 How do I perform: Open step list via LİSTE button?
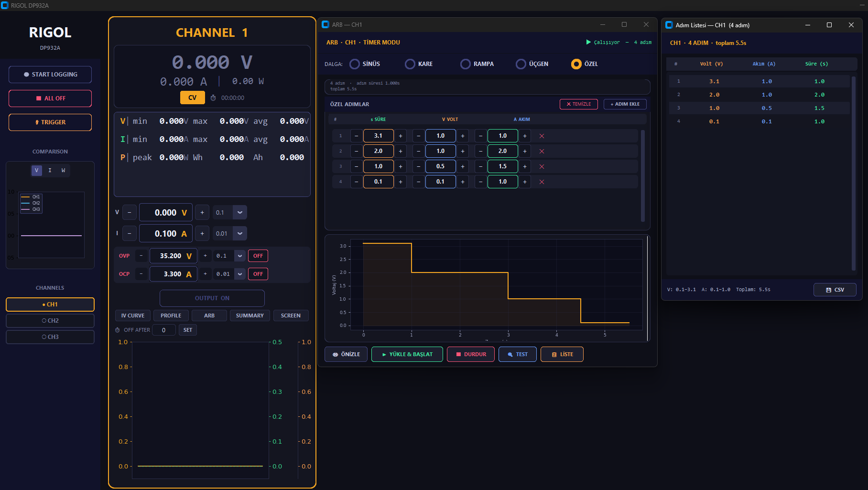(562, 355)
